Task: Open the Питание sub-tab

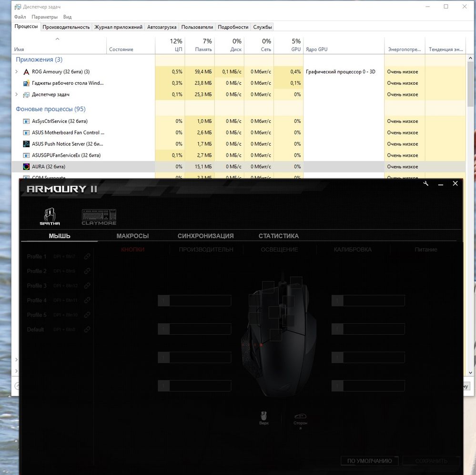Action: click(x=426, y=250)
